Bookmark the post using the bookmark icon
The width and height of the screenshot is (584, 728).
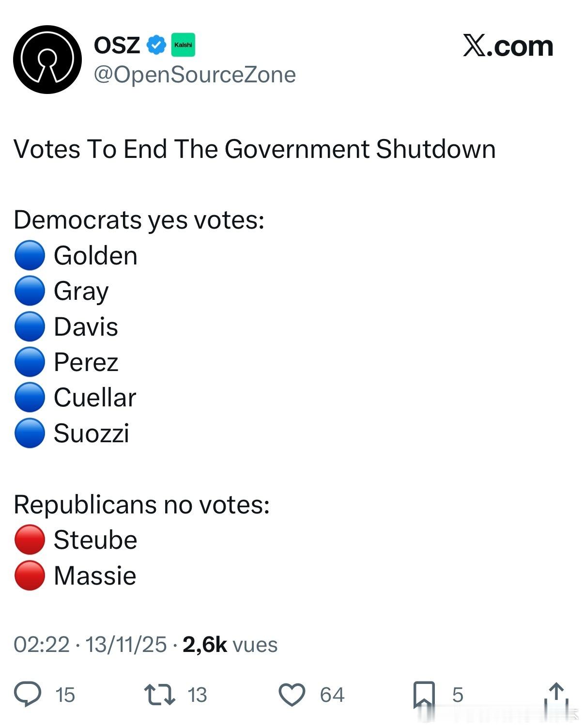[x=425, y=694]
